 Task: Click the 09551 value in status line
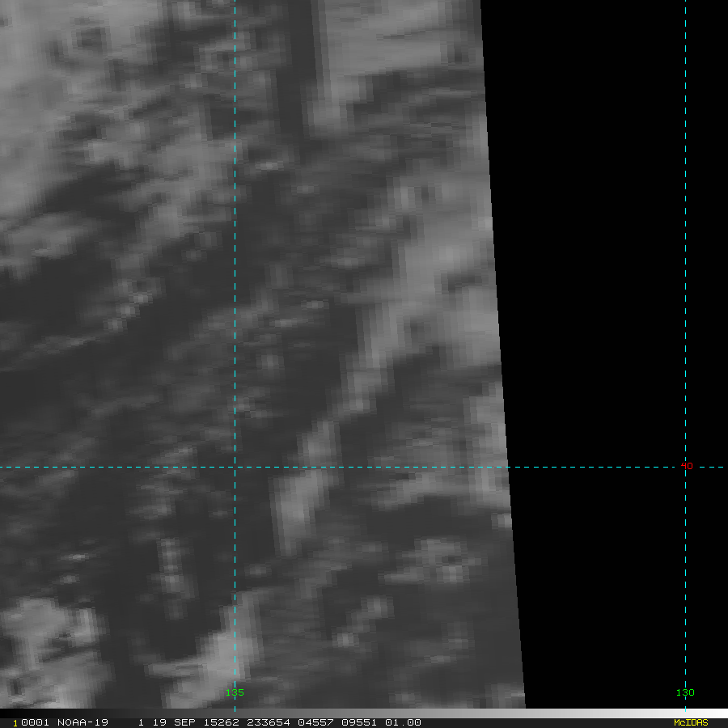tap(359, 722)
